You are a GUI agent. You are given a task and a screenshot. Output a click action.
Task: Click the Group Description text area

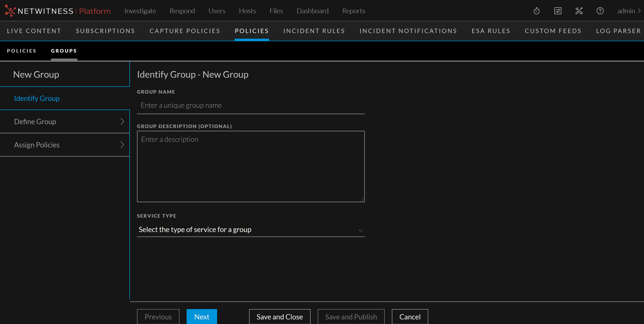pos(250,166)
